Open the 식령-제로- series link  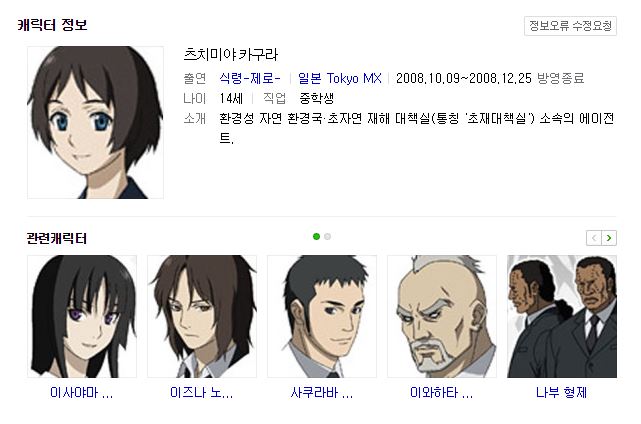[250, 78]
